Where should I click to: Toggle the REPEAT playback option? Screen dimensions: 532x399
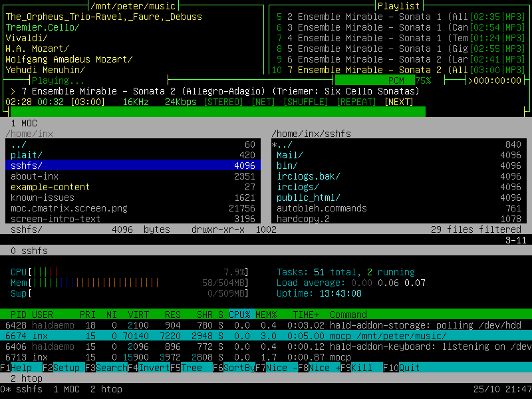[x=356, y=102]
